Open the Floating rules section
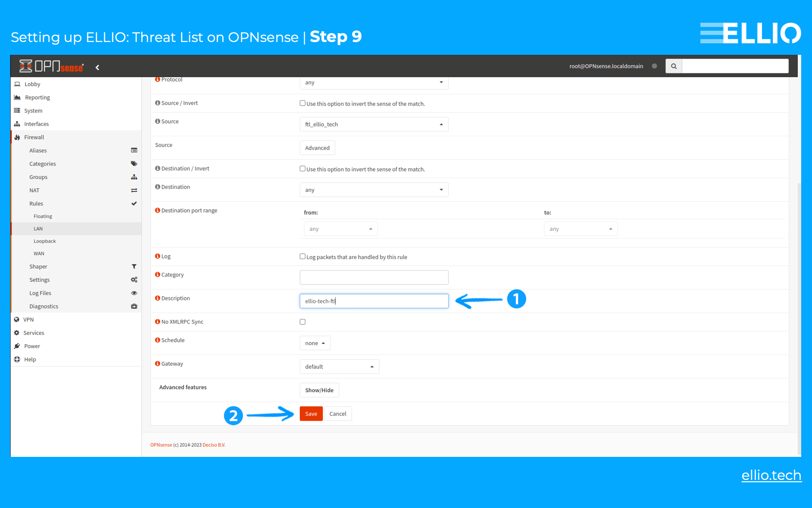The height and width of the screenshot is (508, 812). pos(43,216)
